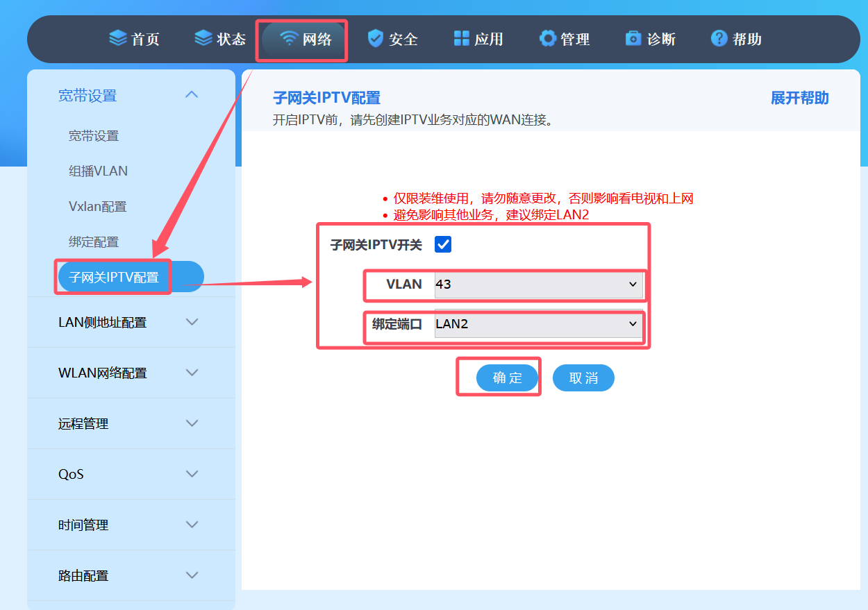868x610 pixels.
Task: Expand the 远程管理 section
Action: [131, 424]
